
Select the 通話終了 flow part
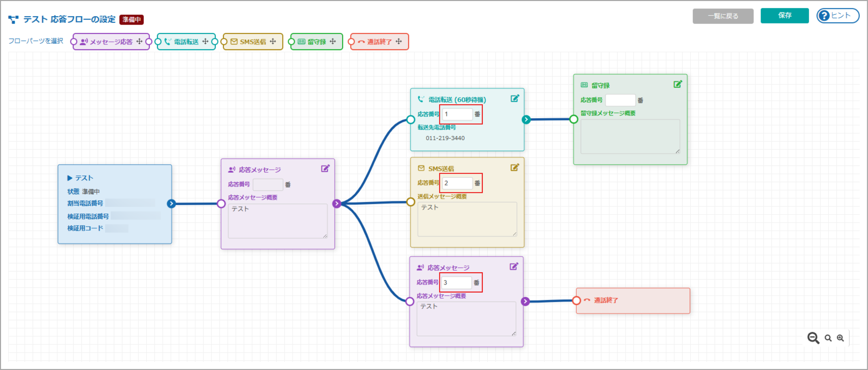pos(379,41)
